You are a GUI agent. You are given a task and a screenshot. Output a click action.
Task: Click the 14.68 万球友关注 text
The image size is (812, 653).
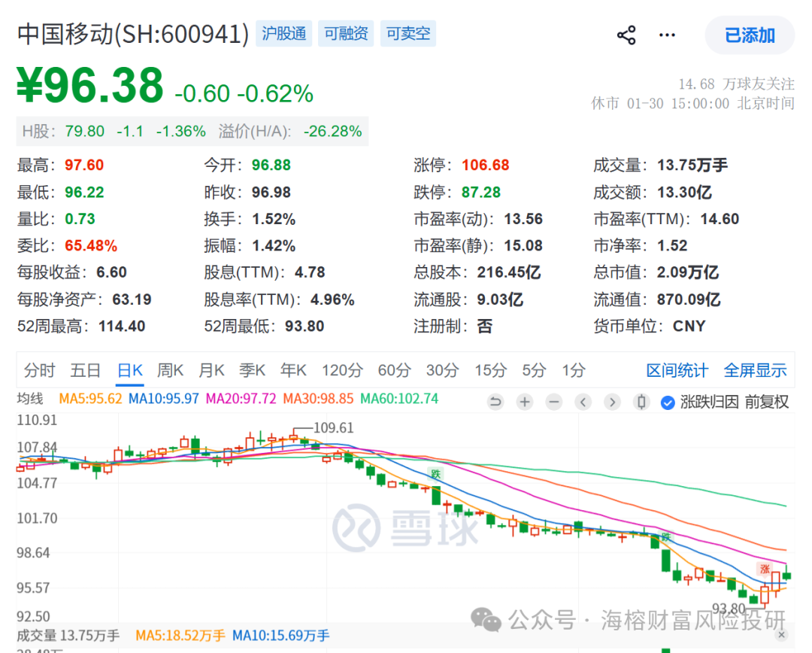tap(736, 84)
